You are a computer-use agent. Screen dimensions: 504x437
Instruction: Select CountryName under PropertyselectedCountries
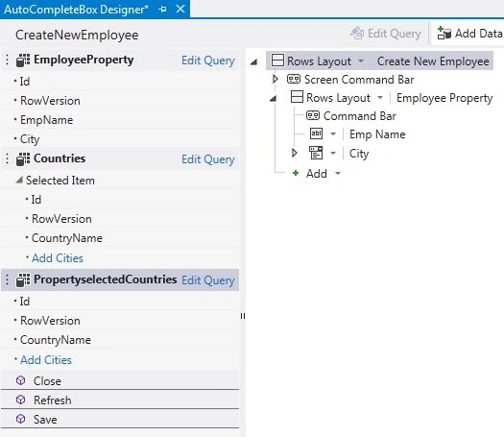tap(56, 340)
